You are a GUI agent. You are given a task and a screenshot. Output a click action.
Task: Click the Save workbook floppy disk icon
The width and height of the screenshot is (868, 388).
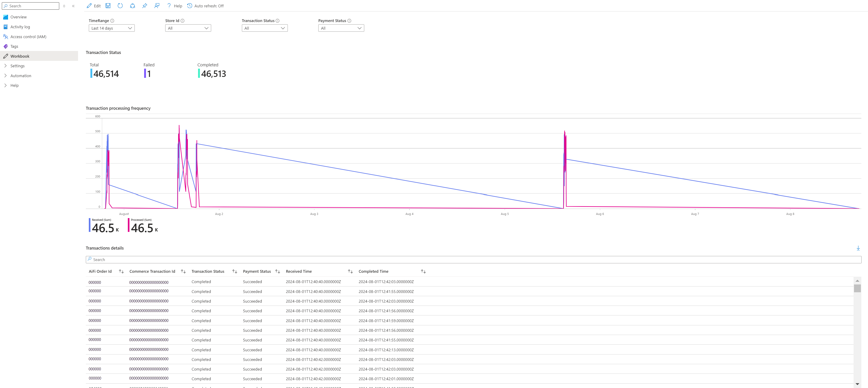pos(108,6)
